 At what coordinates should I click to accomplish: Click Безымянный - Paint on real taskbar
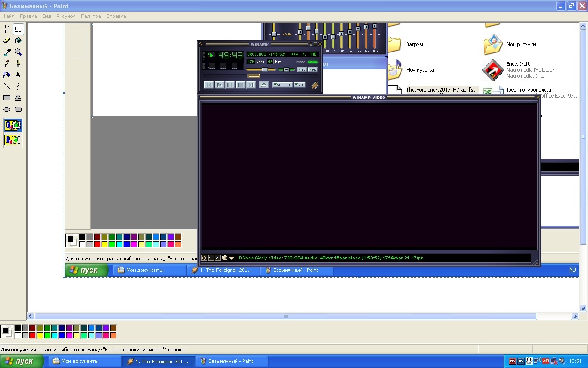click(x=232, y=362)
